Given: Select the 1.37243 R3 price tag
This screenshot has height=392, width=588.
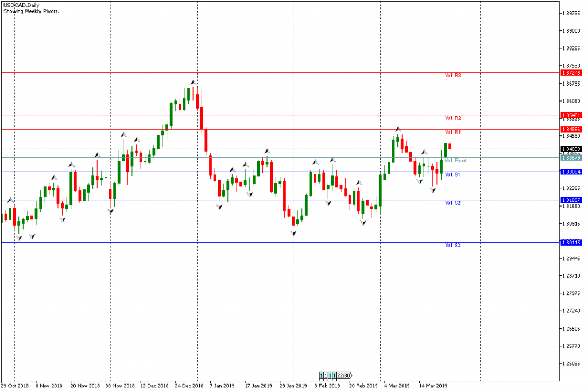Looking at the screenshot, I should 572,73.
